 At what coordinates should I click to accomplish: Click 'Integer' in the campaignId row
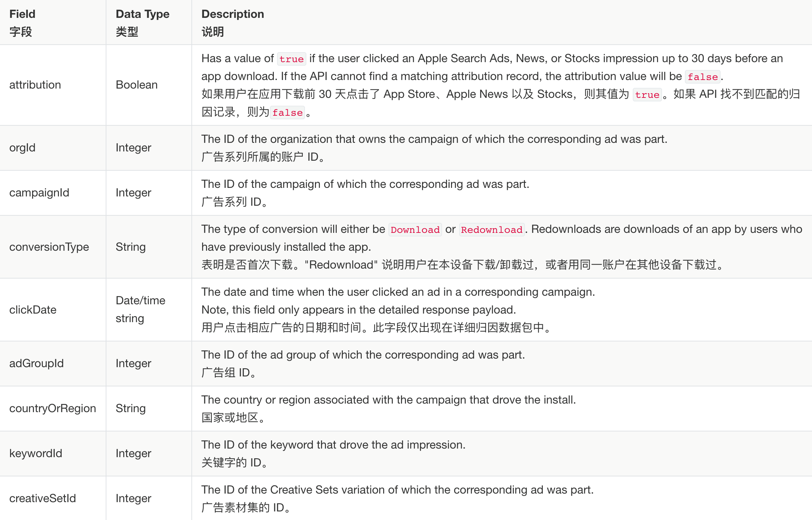point(133,193)
